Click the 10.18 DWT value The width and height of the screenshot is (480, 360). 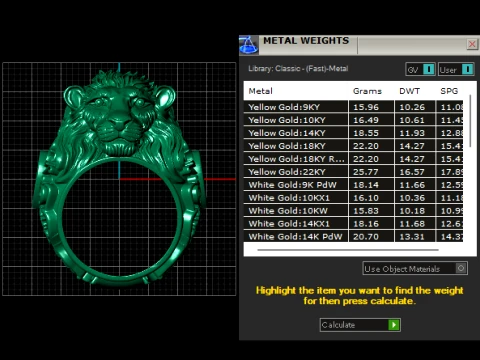click(x=412, y=211)
